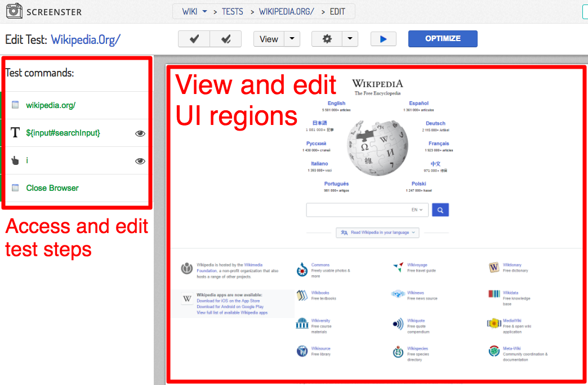The width and height of the screenshot is (588, 385).
Task: Click the hand pointer icon of 'i' step
Action: pos(15,160)
